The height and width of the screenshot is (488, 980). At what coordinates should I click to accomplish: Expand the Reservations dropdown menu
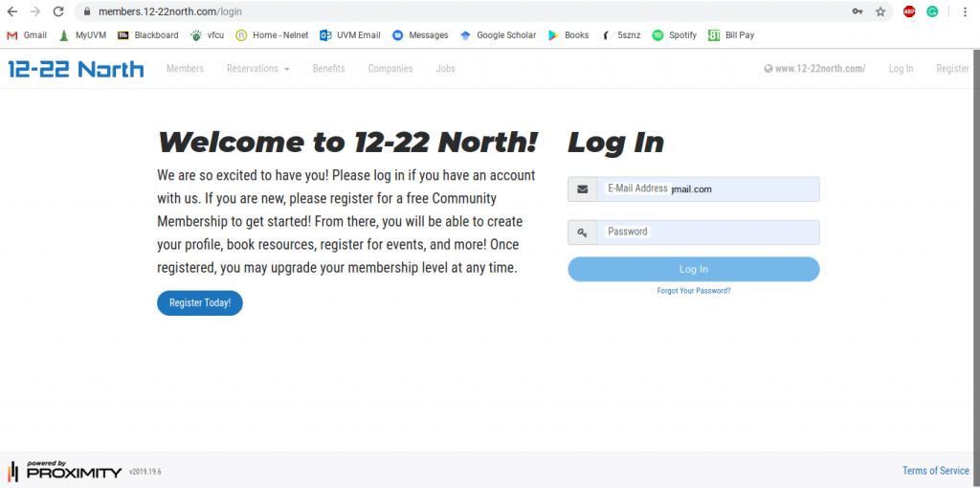(x=258, y=69)
